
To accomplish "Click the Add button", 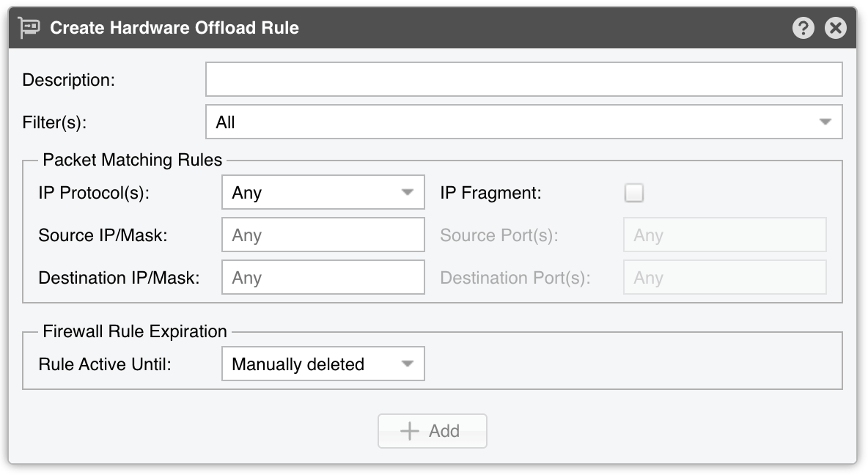I will [x=433, y=431].
